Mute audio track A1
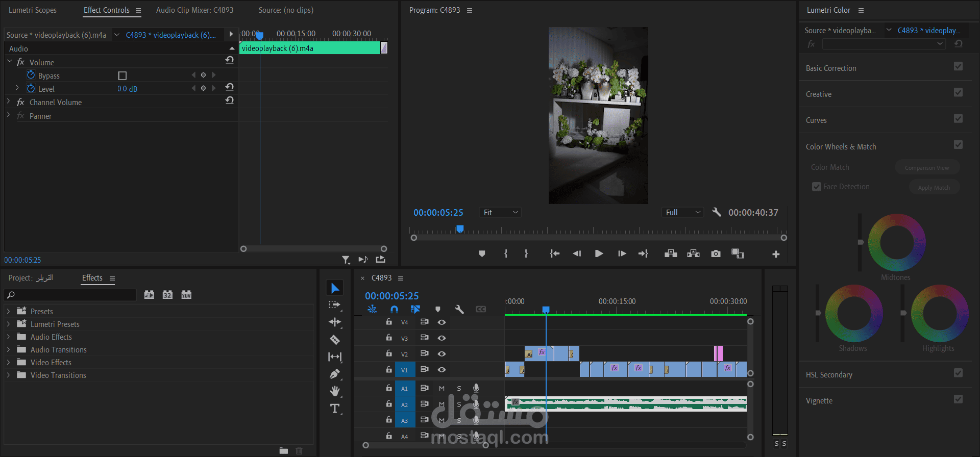Screen dimensions: 980x457 coord(442,388)
